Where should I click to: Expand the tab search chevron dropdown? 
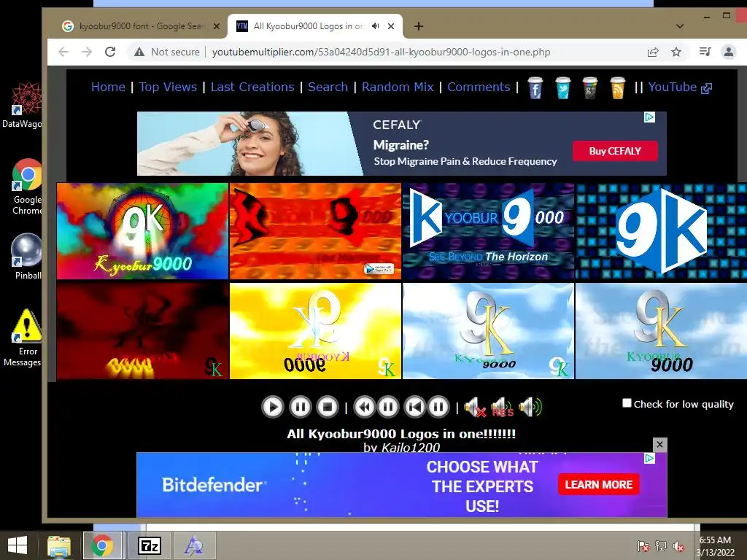[680, 26]
